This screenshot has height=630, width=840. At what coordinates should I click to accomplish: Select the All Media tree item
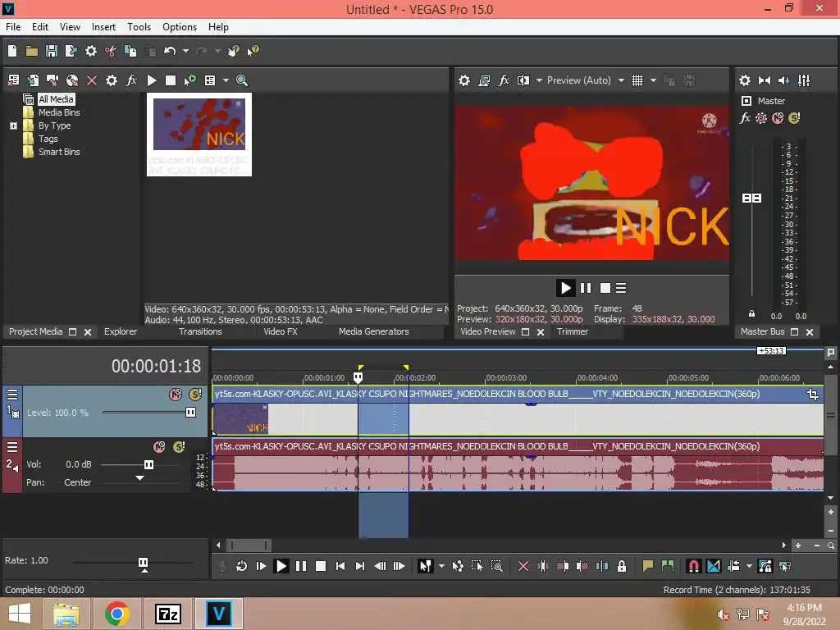coord(56,99)
